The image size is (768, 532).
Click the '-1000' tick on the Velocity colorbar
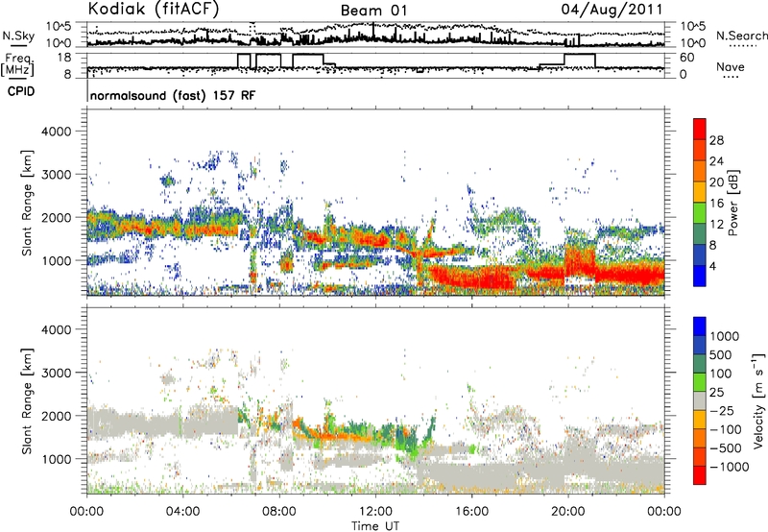tap(729, 467)
